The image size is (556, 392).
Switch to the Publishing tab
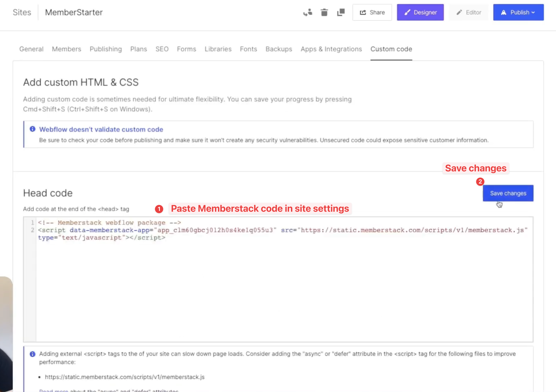point(106,49)
